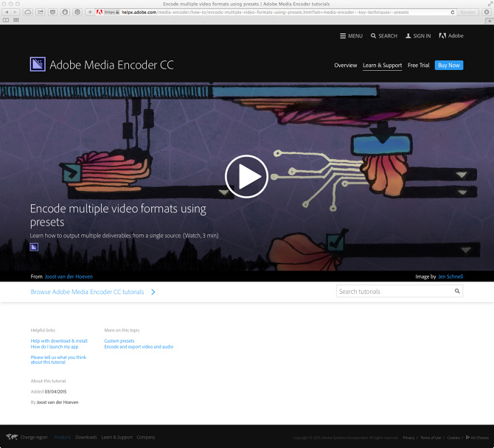Click the date 03/04/2015
This screenshot has height=448, width=494.
[55, 392]
